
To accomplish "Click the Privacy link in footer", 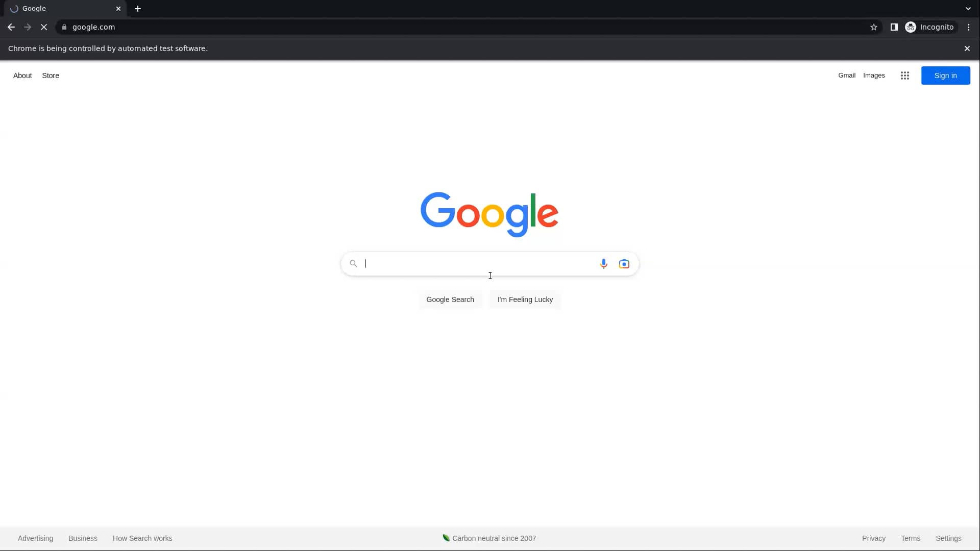I will tap(874, 538).
